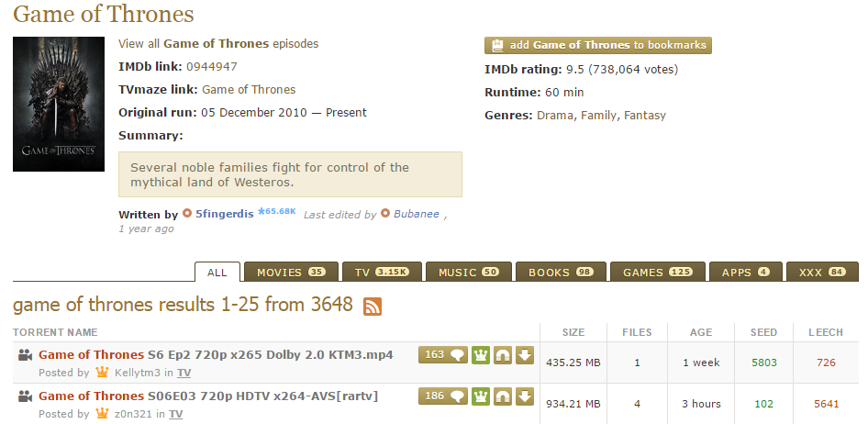
Task: Select the ALL tab
Action: pos(217,273)
